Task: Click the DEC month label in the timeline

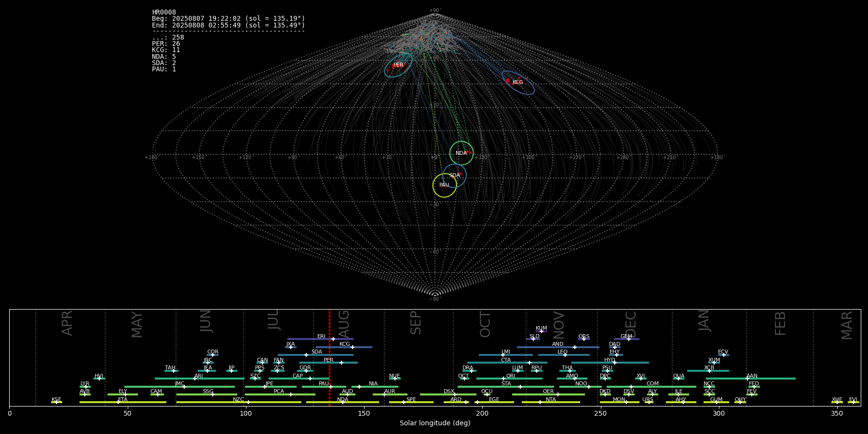Action: pos(630,325)
